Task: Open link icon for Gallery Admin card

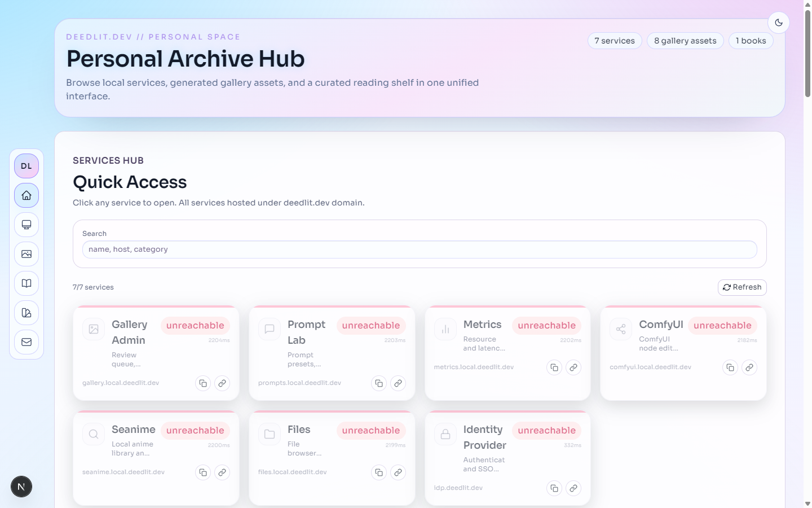Action: click(222, 383)
